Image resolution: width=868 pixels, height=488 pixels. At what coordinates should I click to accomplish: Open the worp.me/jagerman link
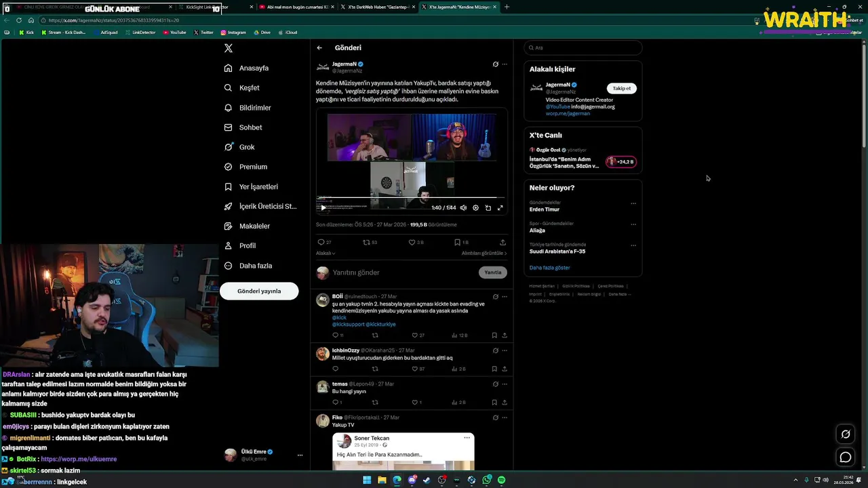coord(568,114)
